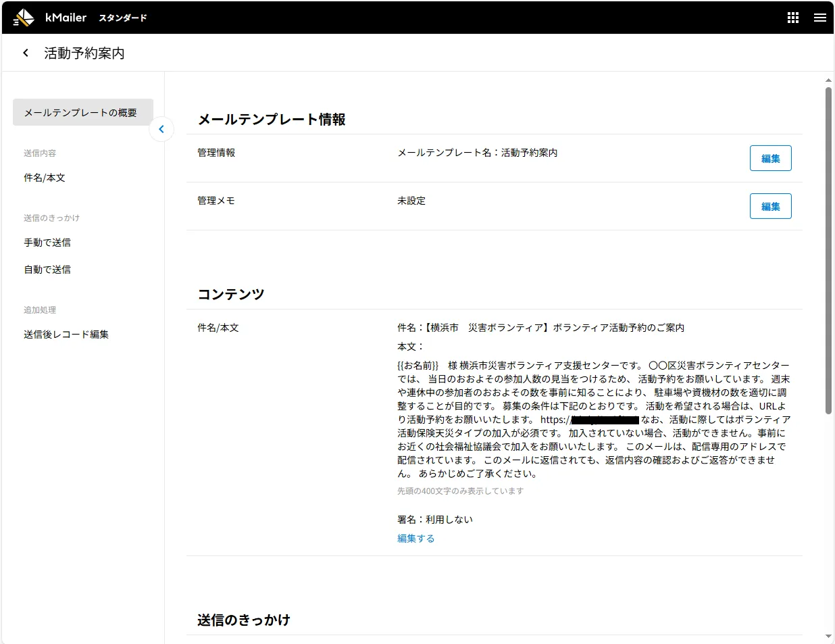
Task: Click the 活動予約案内 page title
Action: coord(84,53)
